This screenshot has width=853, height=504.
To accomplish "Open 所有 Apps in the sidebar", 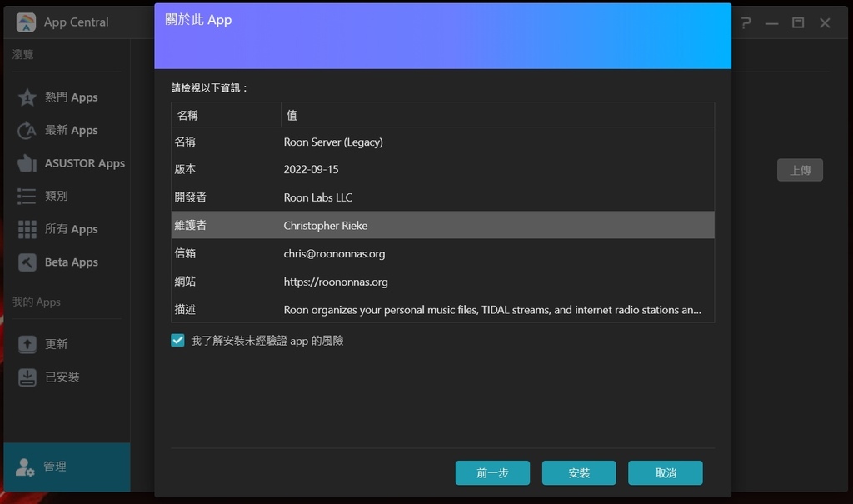I will tap(67, 229).
